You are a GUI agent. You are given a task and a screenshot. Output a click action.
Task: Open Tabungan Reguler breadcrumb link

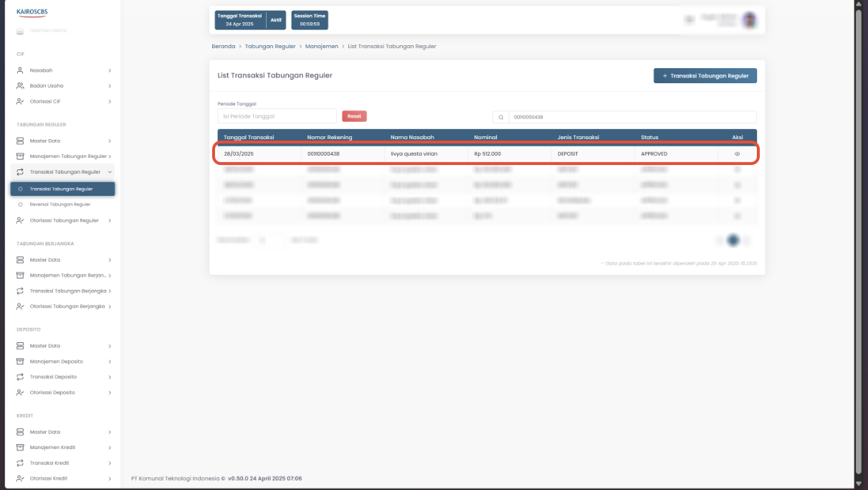pyautogui.click(x=270, y=46)
